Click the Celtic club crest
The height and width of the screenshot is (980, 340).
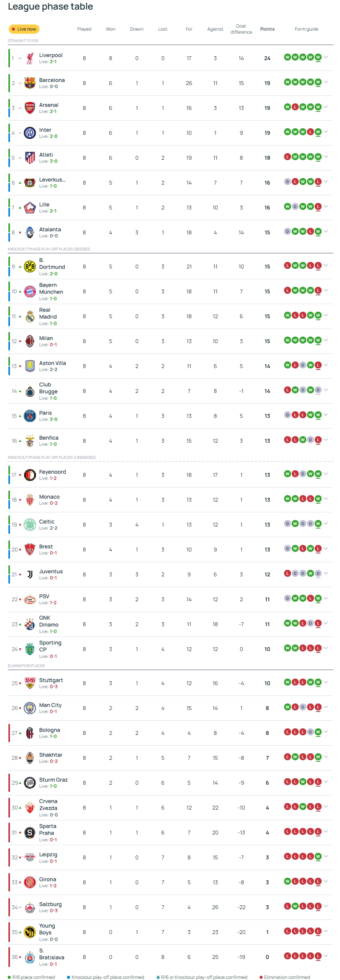(x=29, y=525)
